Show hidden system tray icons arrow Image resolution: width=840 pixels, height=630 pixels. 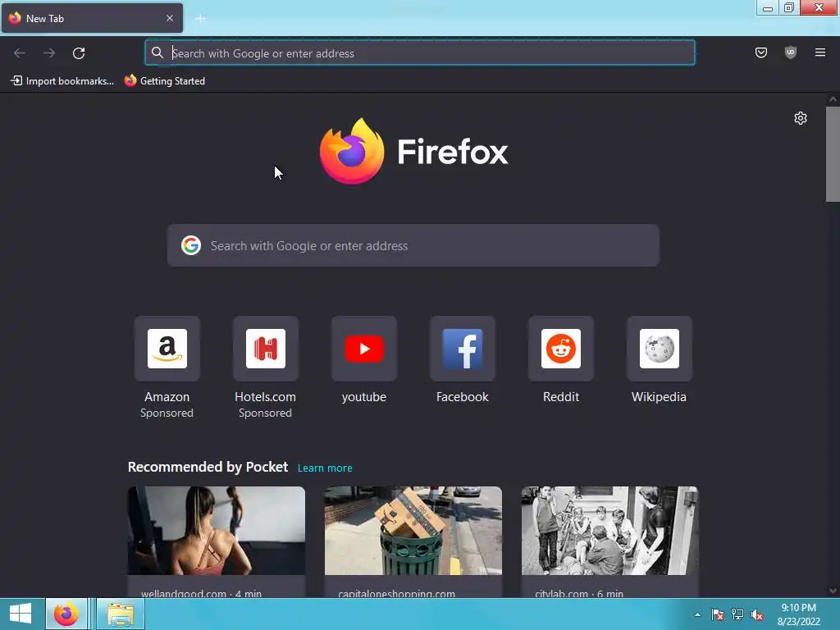coord(697,614)
